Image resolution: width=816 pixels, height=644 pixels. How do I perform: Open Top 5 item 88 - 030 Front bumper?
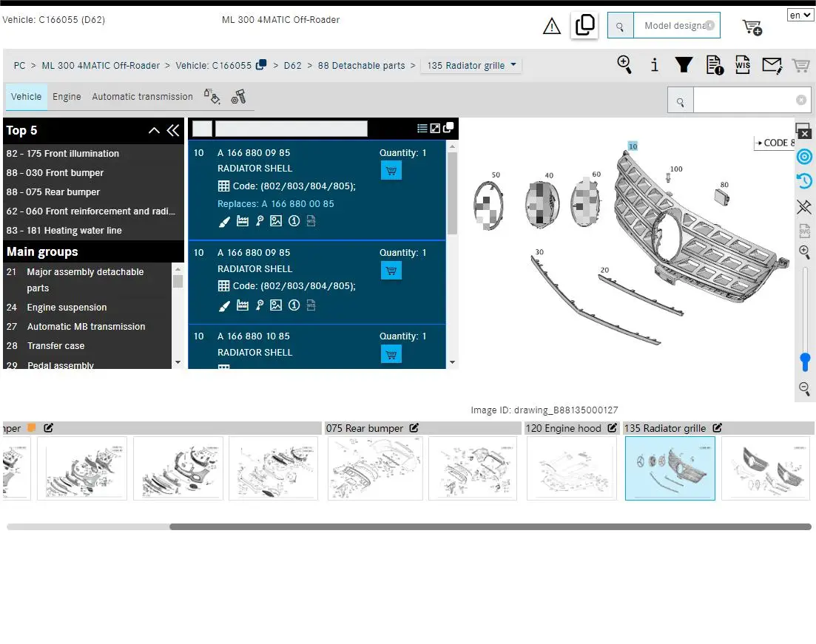(x=55, y=173)
